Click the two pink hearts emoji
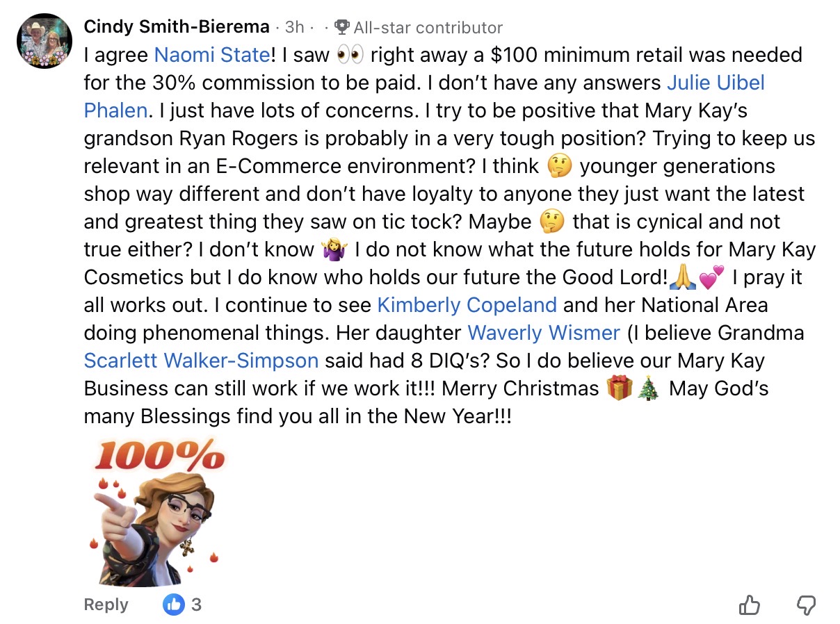The width and height of the screenshot is (840, 624). pyautogui.click(x=711, y=277)
